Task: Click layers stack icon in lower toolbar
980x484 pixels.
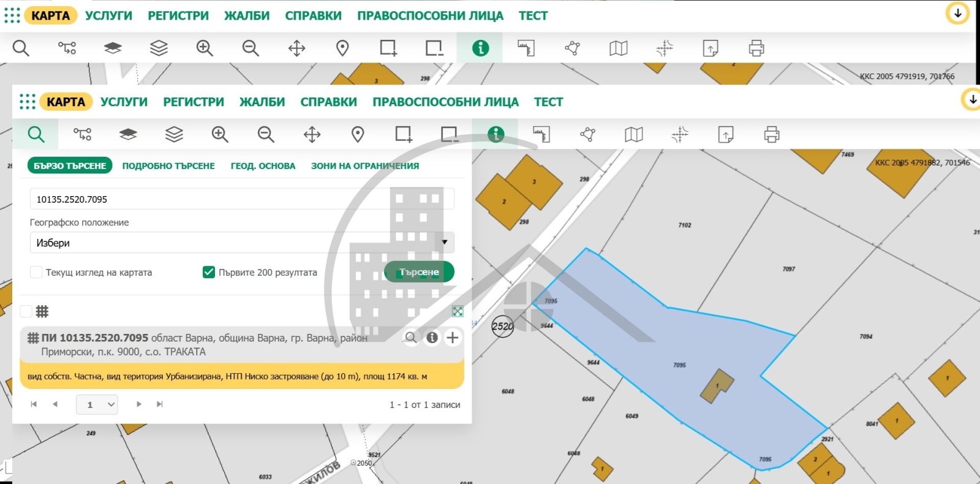Action: pos(174,134)
